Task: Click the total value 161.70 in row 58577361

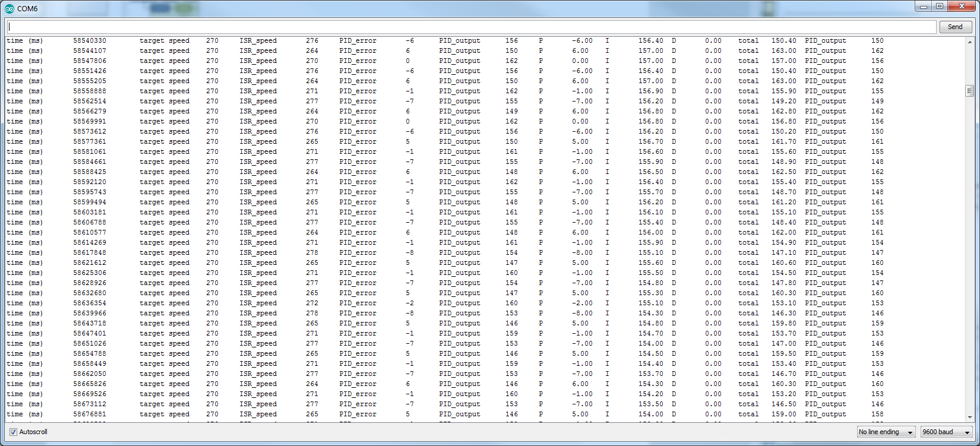Action: tap(784, 141)
